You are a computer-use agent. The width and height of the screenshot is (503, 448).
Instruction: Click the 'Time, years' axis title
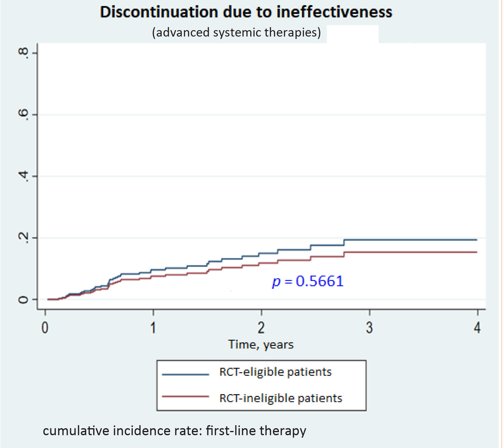[x=261, y=344]
